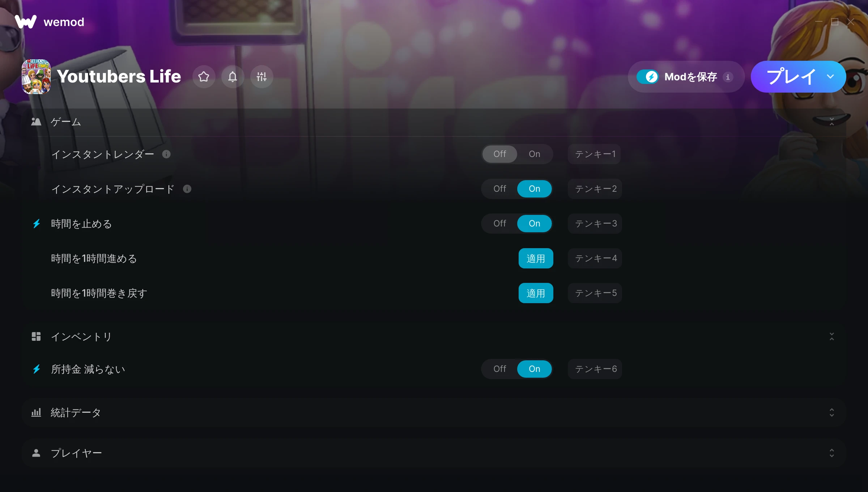This screenshot has width=868, height=492.
Task: Expand the プレイヤー section
Action: [831, 453]
